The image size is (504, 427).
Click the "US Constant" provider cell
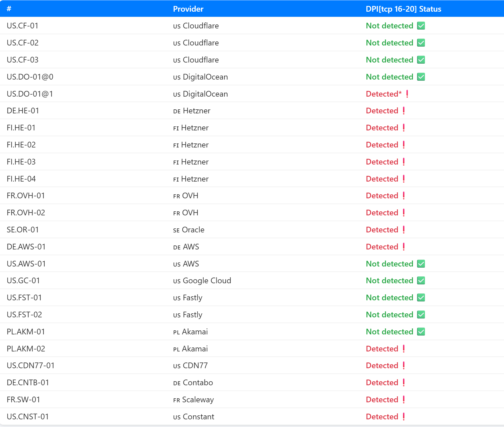click(194, 416)
